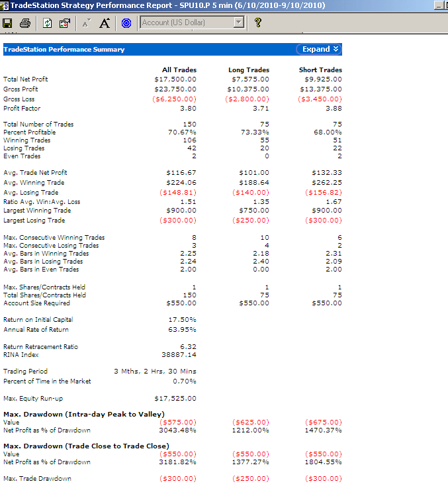Screen dimensions: 448x500
Task: Select the Total Net Profit row label
Action: [x=26, y=79]
